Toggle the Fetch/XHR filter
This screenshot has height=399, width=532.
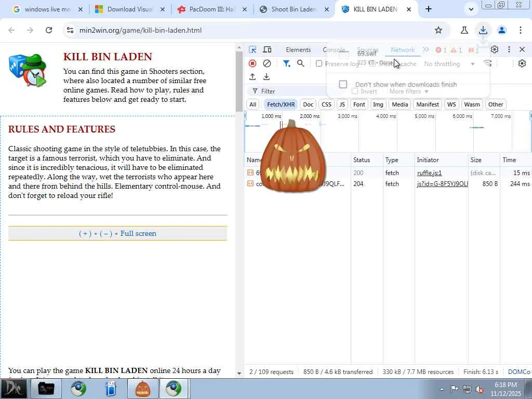point(281,104)
